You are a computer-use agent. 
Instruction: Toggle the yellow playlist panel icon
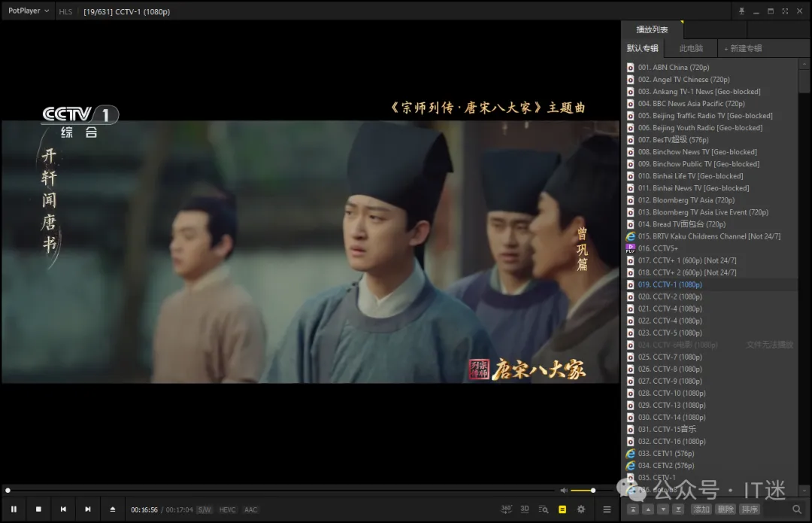562,509
